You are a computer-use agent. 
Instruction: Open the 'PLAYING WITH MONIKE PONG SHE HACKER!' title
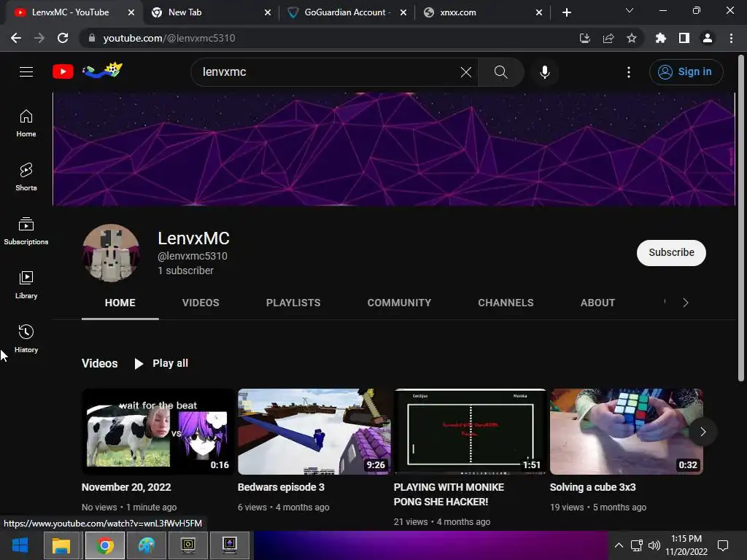pyautogui.click(x=449, y=494)
